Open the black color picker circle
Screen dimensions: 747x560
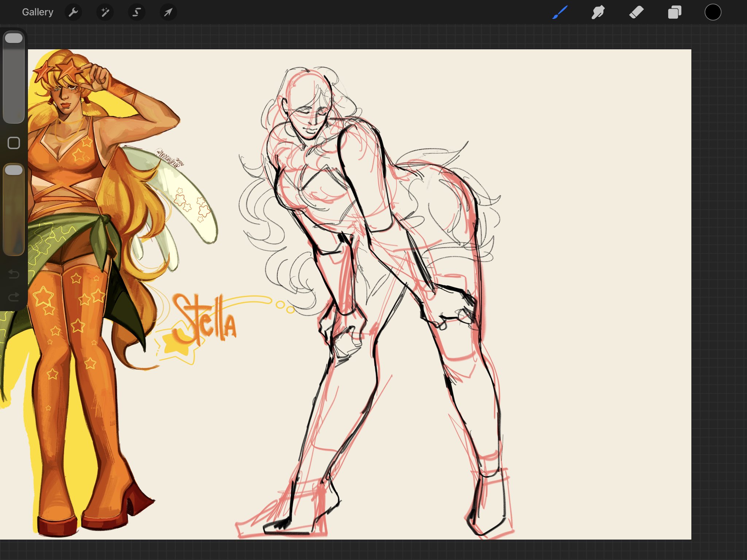coord(713,12)
